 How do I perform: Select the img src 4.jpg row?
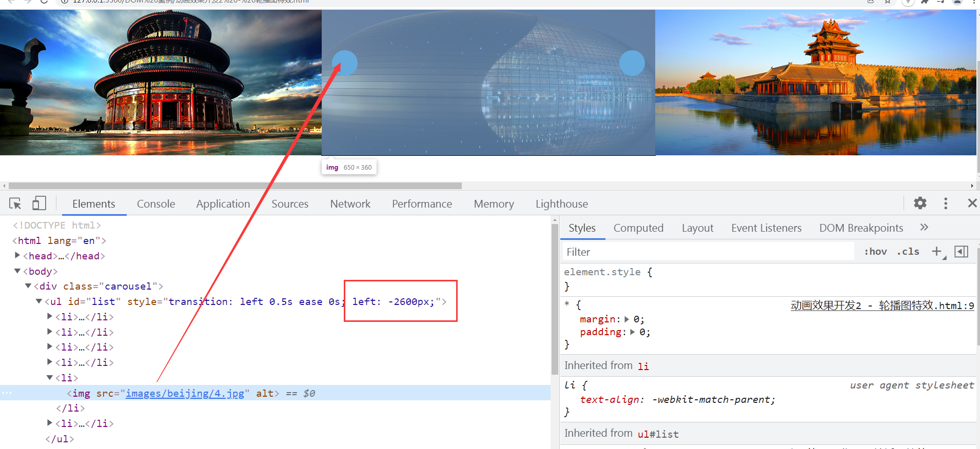point(275,393)
